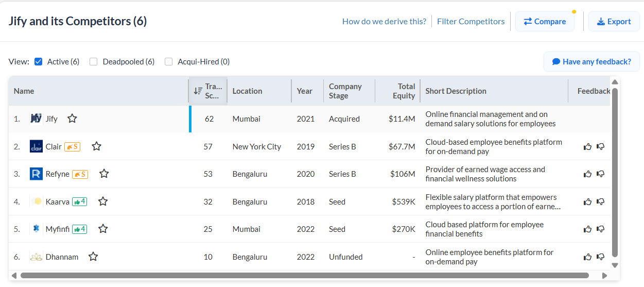The height and width of the screenshot is (287, 644).
Task: Give thumbs down feedback for Dhannam
Action: pyautogui.click(x=600, y=257)
